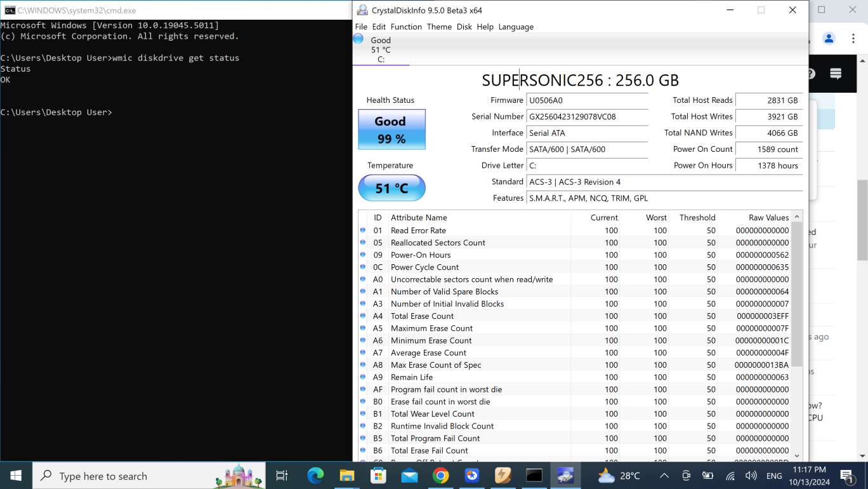Image resolution: width=868 pixels, height=489 pixels.
Task: Click status circle beside Power Cycle Count
Action: click(363, 267)
